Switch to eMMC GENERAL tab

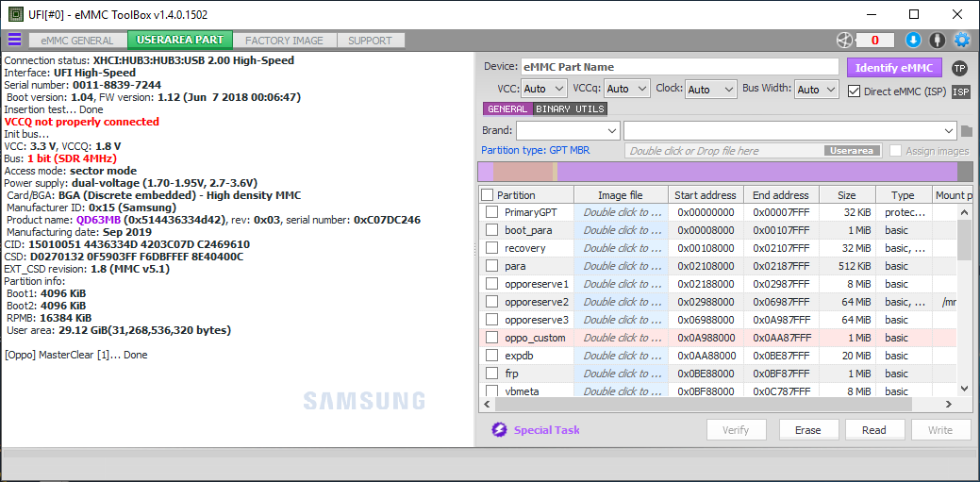[77, 41]
